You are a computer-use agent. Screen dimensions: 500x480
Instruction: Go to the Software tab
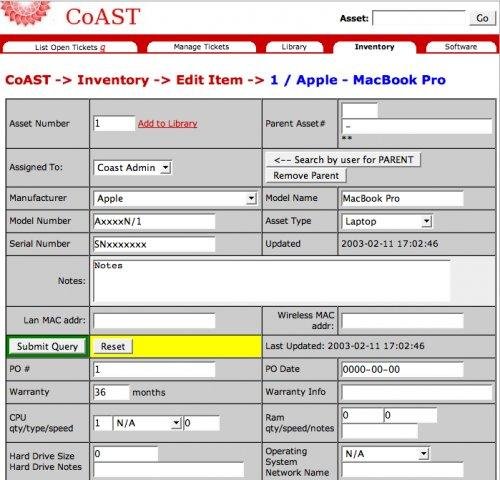coord(461,47)
